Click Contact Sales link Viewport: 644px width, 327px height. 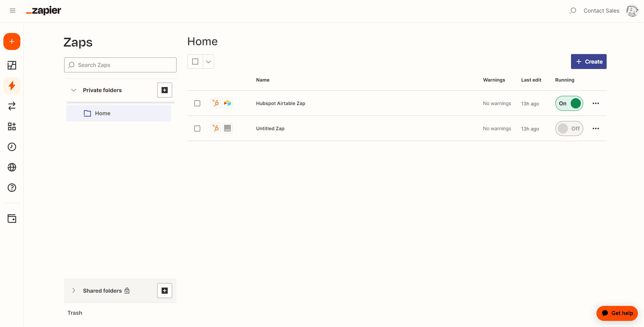(x=601, y=11)
